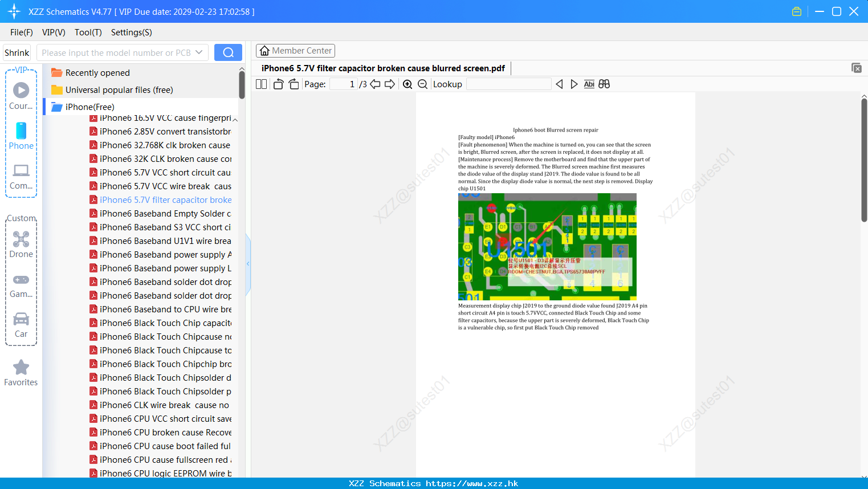Click the model number search field

116,52
